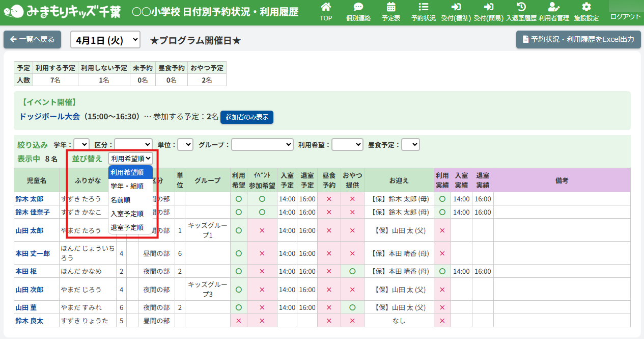Choose 名前順 from the sort list
The image size is (644, 339).
pos(121,200)
